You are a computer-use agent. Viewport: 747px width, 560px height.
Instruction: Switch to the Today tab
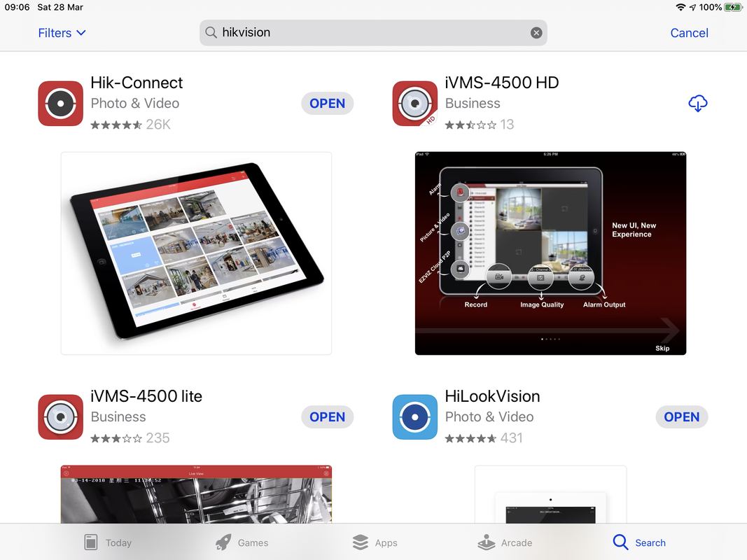click(108, 542)
